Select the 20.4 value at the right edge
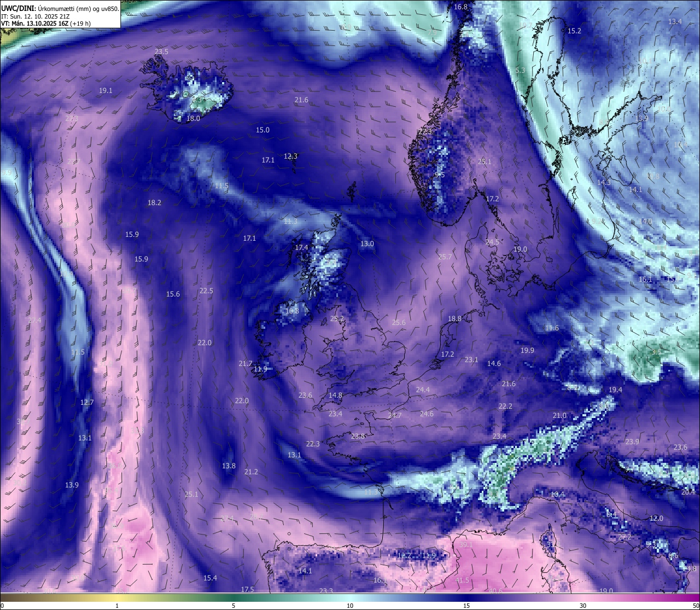Screen dimensions: 700x610 pyautogui.click(x=688, y=492)
